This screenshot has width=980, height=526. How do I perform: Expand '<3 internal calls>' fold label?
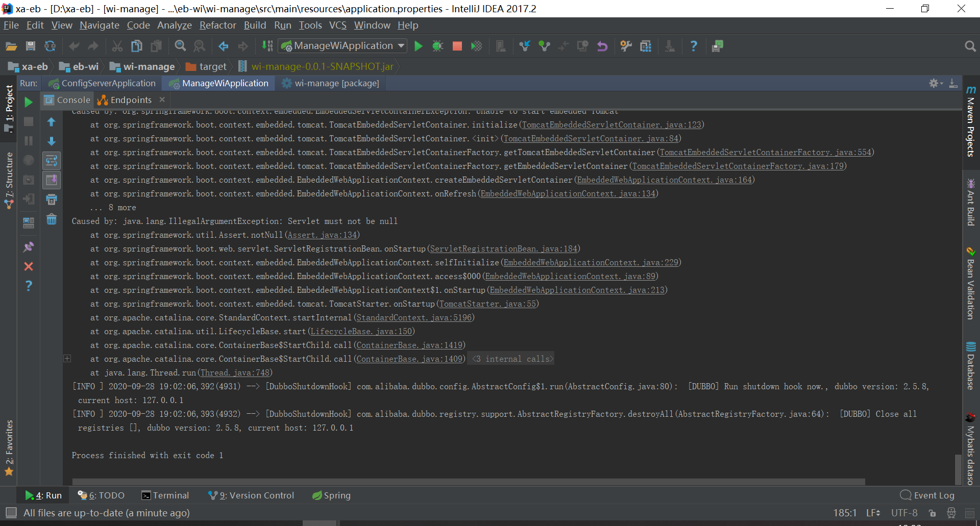512,359
